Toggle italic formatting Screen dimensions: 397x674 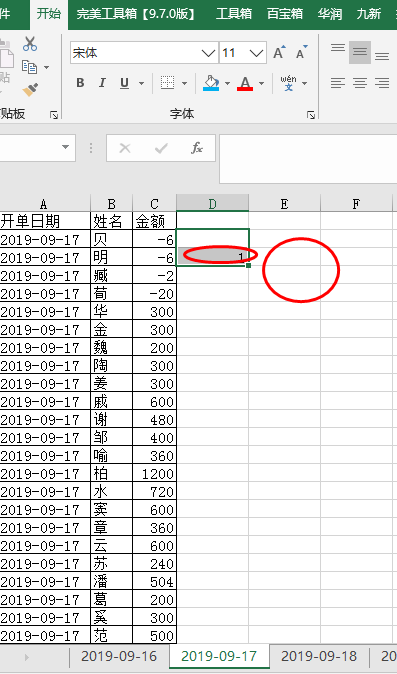click(102, 83)
